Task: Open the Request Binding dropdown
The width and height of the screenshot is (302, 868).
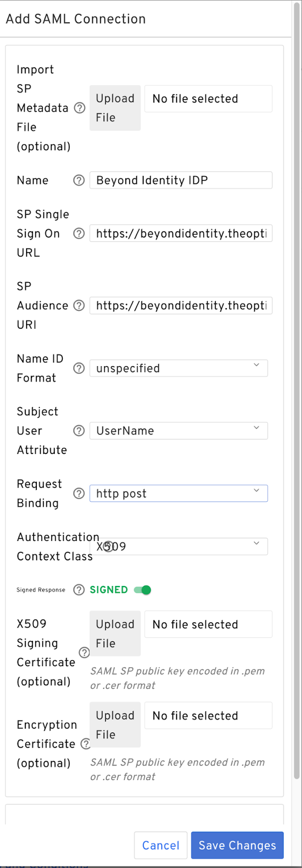Action: (178, 493)
